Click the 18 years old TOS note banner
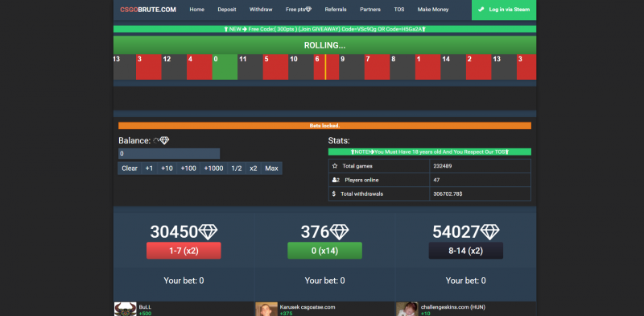644x316 pixels. pos(430,152)
